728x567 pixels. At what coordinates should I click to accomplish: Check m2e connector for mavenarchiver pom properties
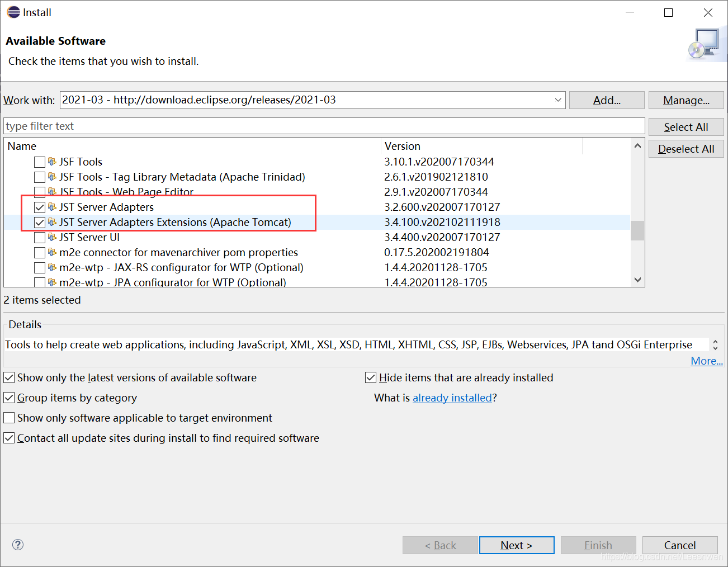(x=40, y=253)
